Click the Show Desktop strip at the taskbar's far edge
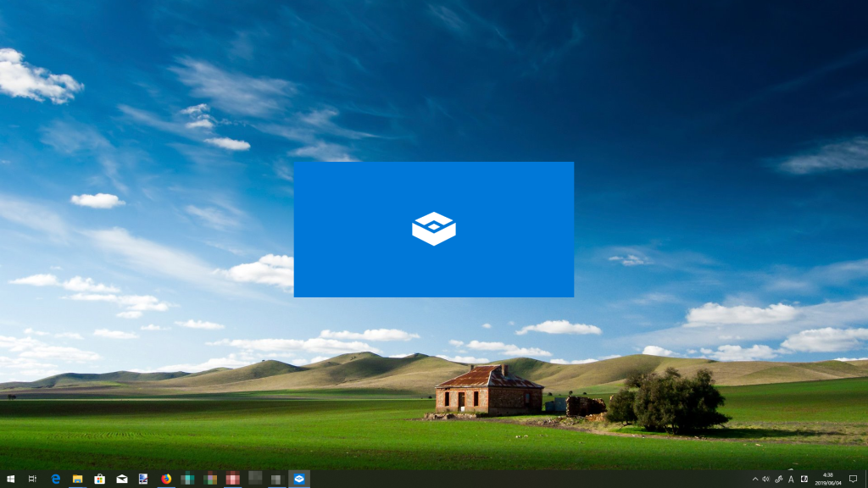The width and height of the screenshot is (868, 488). [865, 479]
